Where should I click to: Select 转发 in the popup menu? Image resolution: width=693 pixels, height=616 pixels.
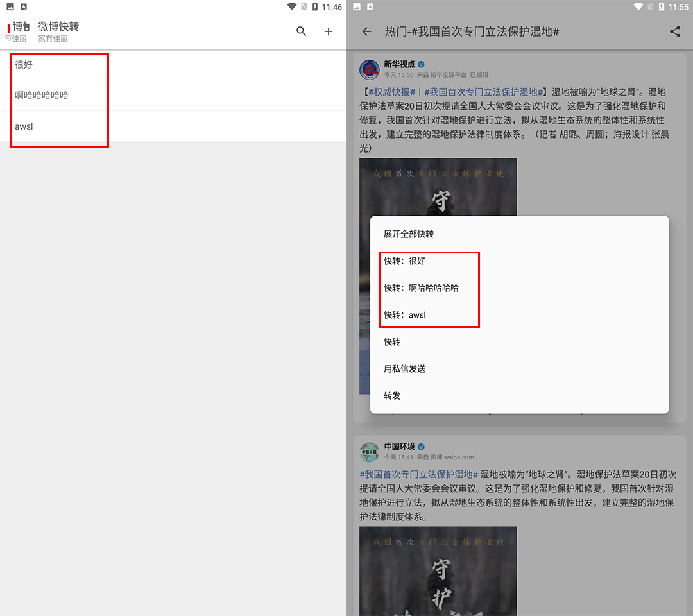coord(519,396)
